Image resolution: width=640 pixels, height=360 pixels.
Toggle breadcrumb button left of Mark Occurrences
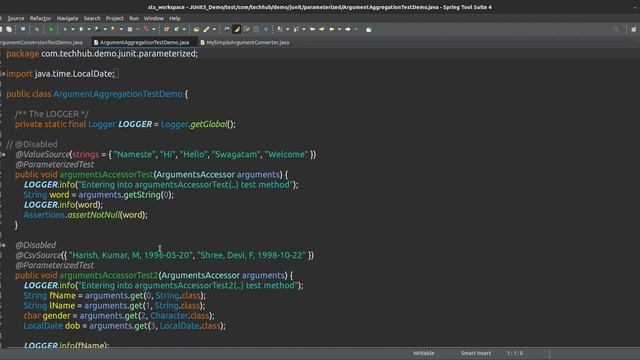click(x=227, y=29)
